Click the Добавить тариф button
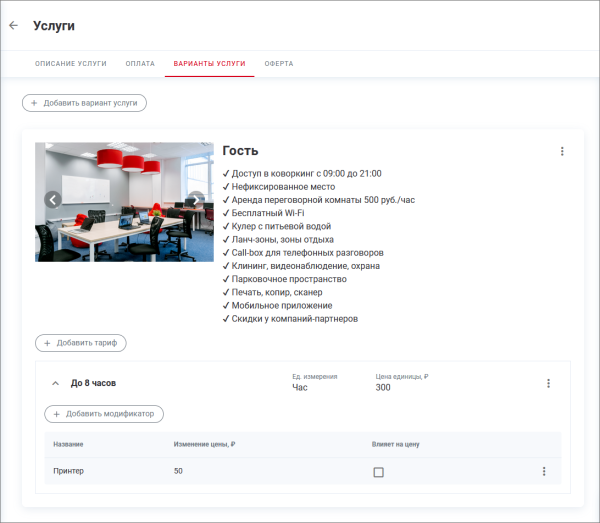 pyautogui.click(x=81, y=343)
